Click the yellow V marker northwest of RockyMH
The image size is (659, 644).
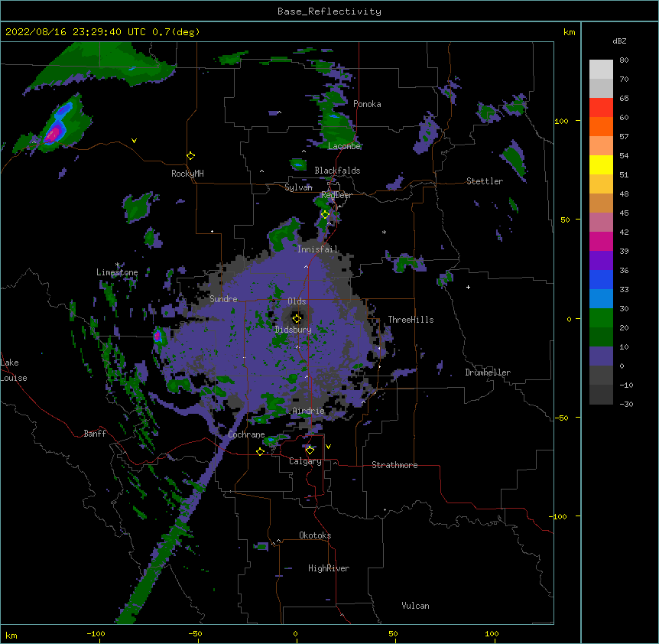click(x=134, y=141)
